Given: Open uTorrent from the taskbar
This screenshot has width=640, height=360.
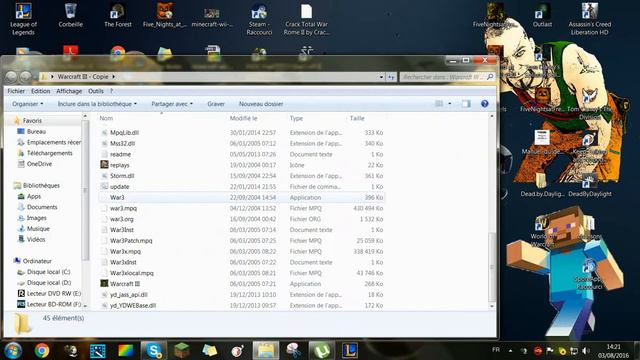Looking at the screenshot, I should click(322, 351).
